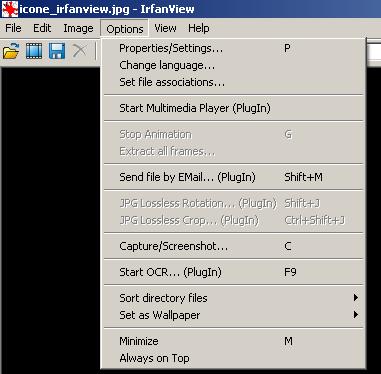The image size is (381, 374).
Task: Select Start OCR... (PlugIn)
Action: tap(233, 272)
